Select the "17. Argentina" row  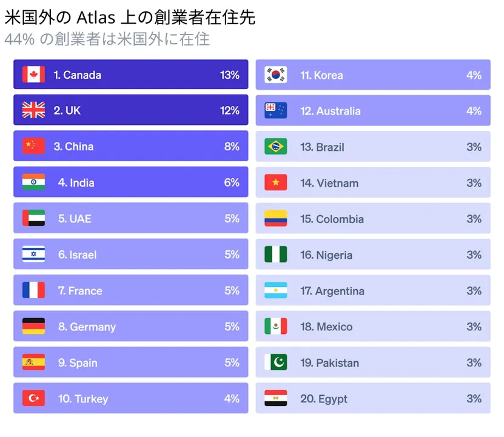tap(372, 291)
